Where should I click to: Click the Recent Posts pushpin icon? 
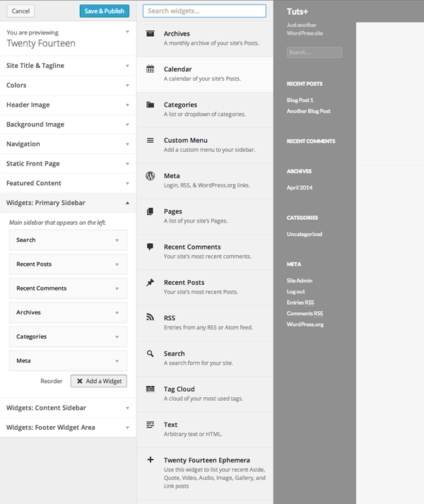click(150, 282)
